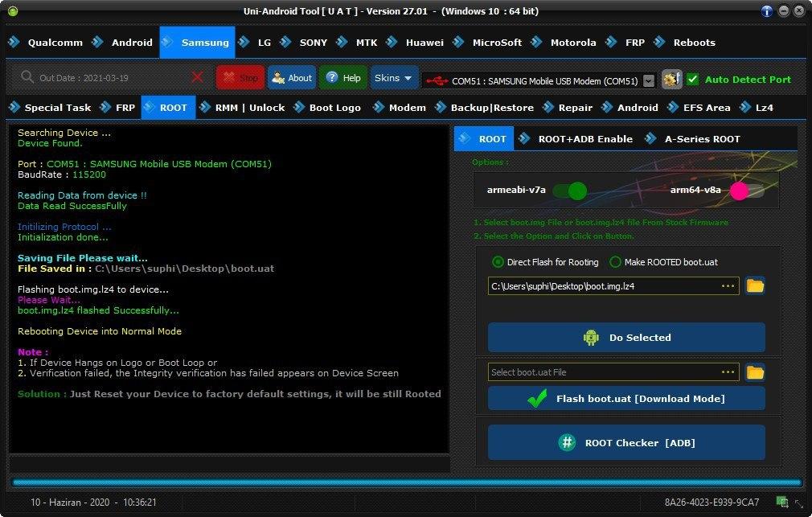Open the Skins dropdown menu
Viewport: 812px width, 517px height.
tap(394, 78)
